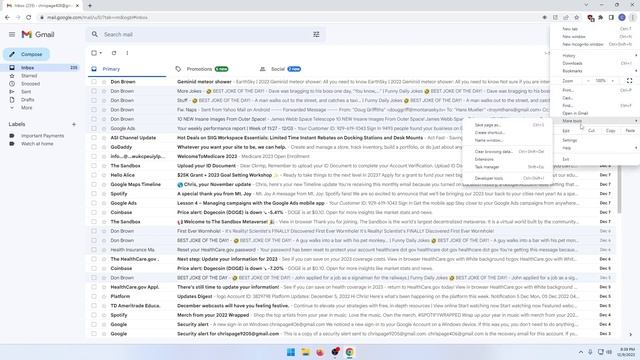Viewport: 640px width, 360px height.
Task: Open the Sent folder
Action: point(26,92)
